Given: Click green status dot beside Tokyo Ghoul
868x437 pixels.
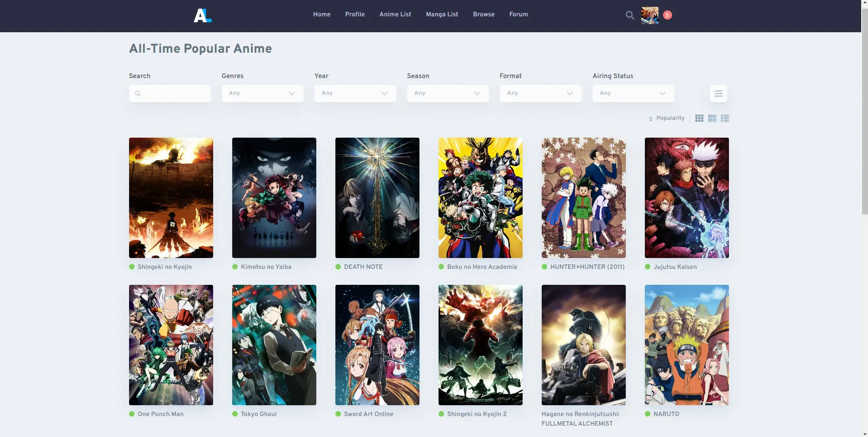Looking at the screenshot, I should coord(235,414).
